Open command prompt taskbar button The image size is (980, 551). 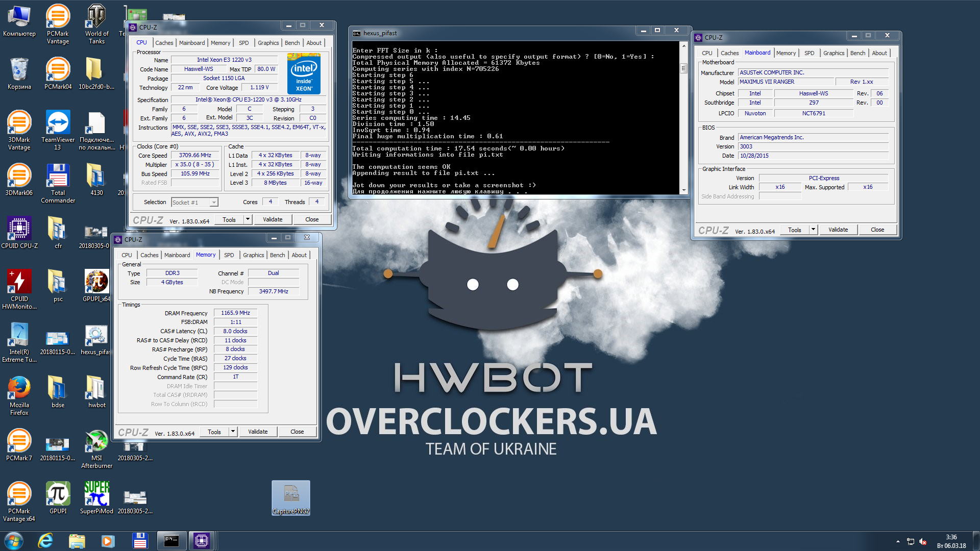[171, 541]
